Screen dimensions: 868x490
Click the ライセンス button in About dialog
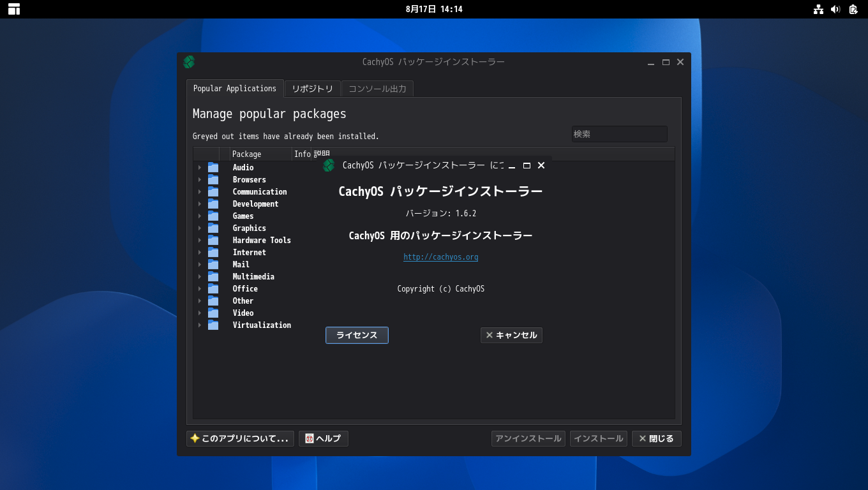click(357, 335)
